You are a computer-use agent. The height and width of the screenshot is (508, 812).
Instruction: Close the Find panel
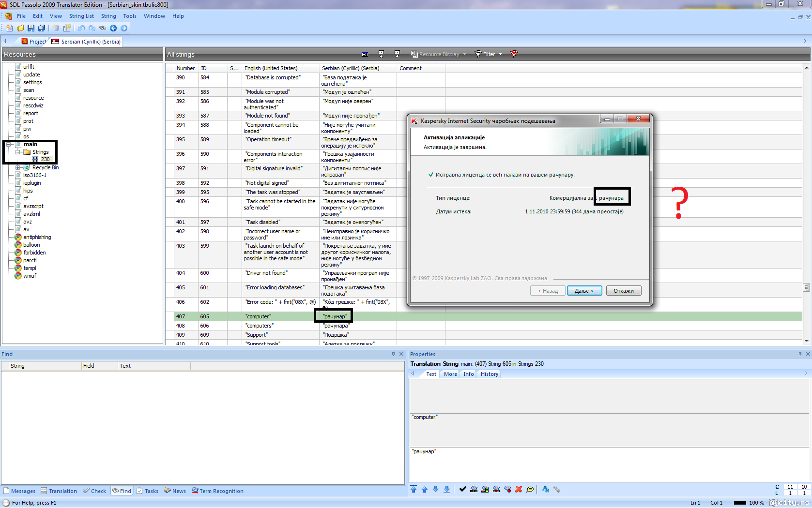(401, 354)
